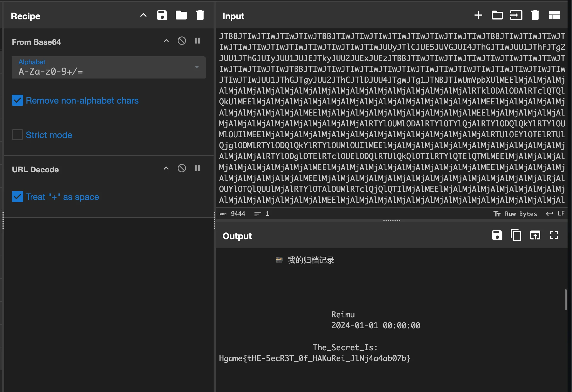Load a saved recipe folder
The image size is (572, 392).
(181, 15)
